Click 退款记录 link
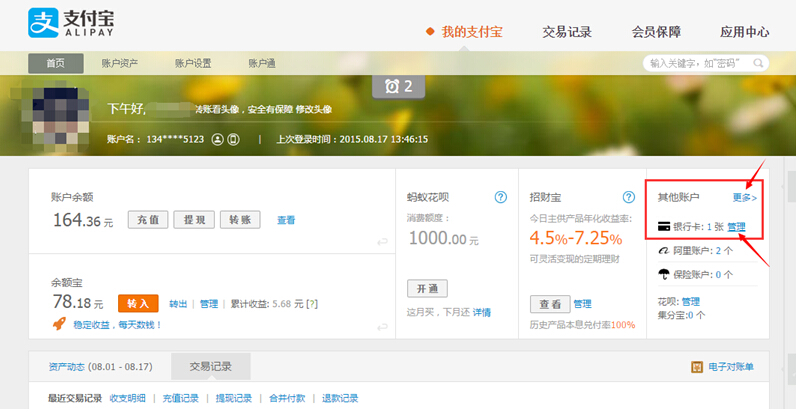The image size is (797, 412). 340,398
